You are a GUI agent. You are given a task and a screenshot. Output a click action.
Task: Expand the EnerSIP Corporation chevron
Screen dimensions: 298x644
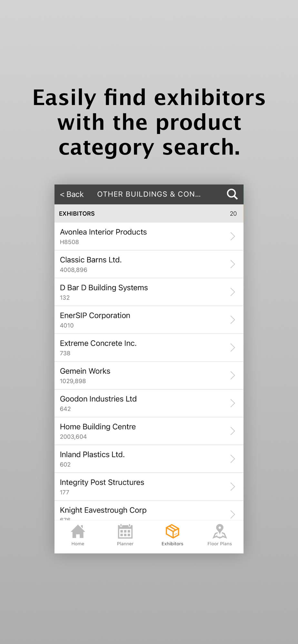tap(233, 320)
